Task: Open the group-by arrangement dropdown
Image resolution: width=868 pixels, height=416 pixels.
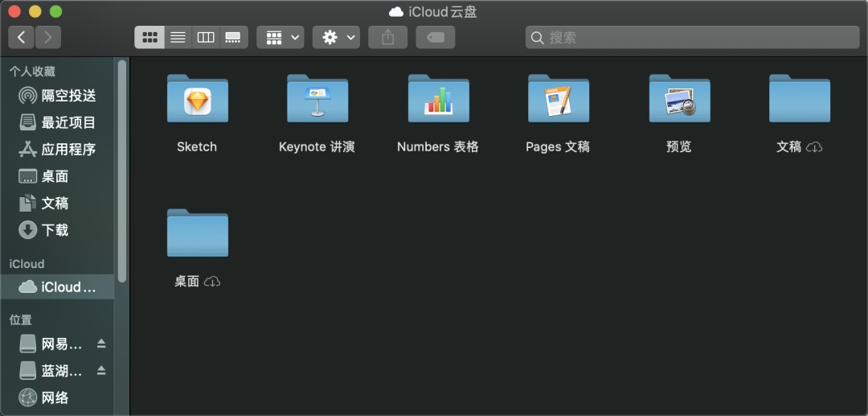Action: pyautogui.click(x=280, y=37)
